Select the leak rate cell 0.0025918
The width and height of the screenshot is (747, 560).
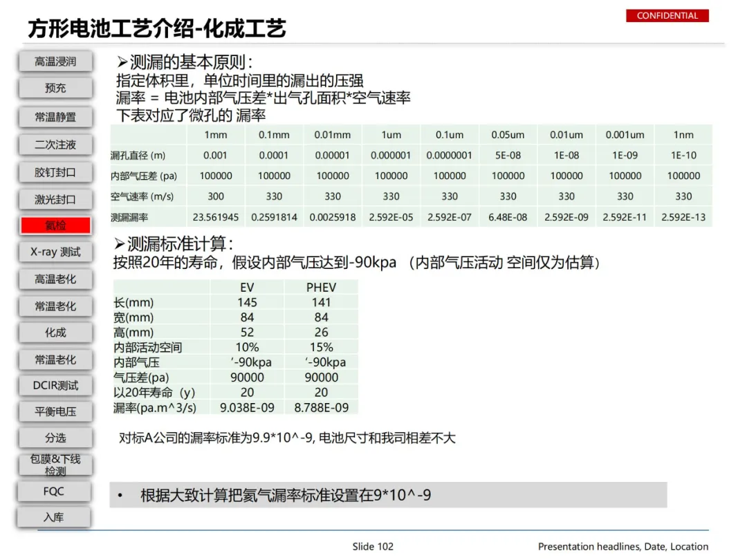tap(333, 217)
